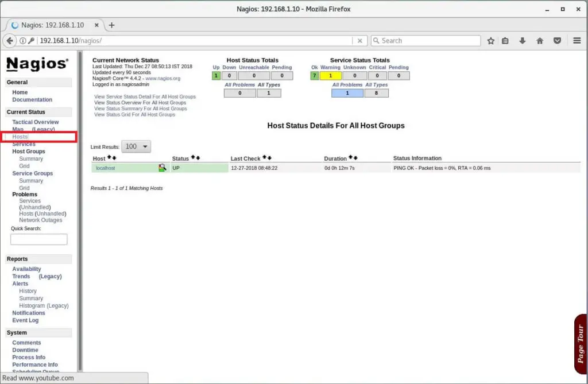This screenshot has width=588, height=384.
Task: Open Performance Info link
Action: 35,365
